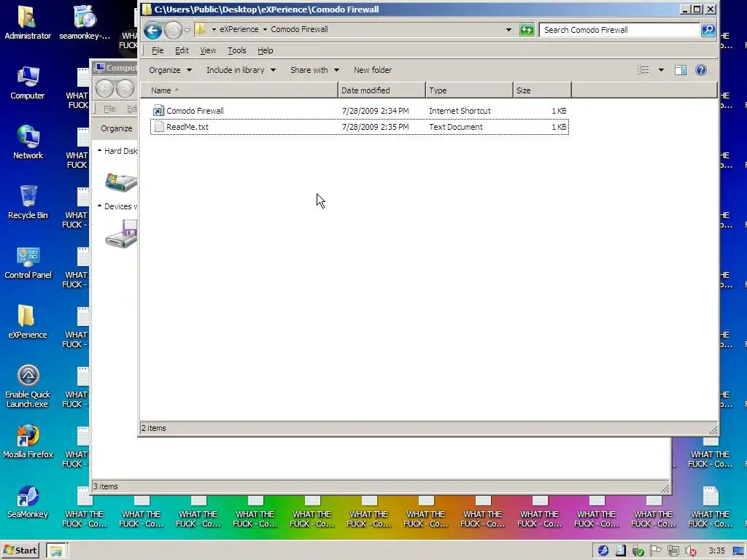Click the Back navigation arrow in Comodo Firewall window
This screenshot has height=560, width=747.
click(x=153, y=31)
